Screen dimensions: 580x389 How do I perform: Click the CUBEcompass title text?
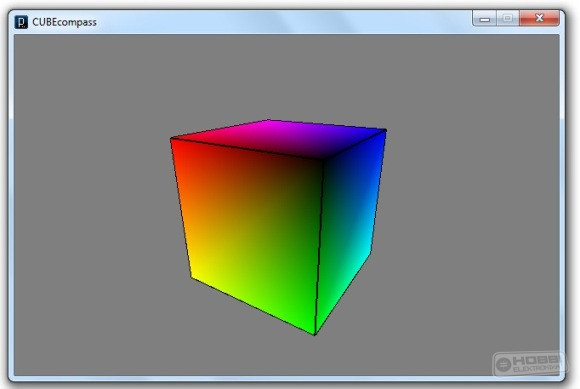tap(64, 22)
